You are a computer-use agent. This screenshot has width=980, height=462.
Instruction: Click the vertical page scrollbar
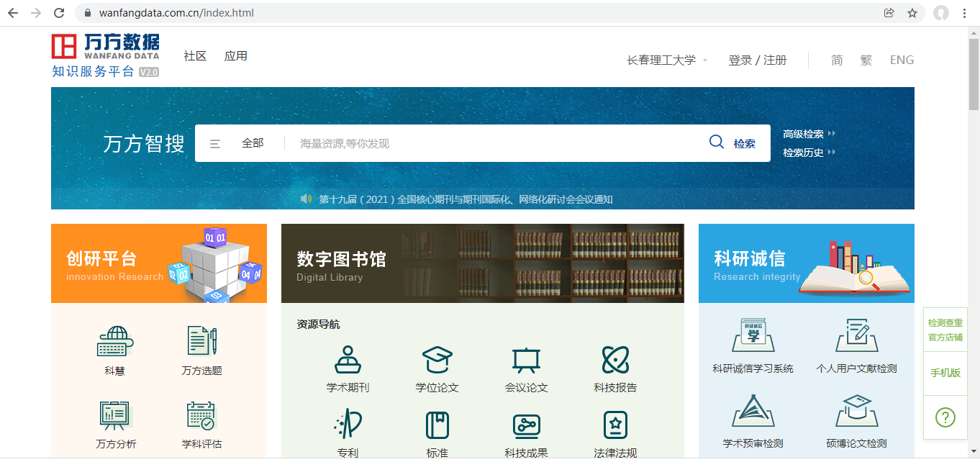coord(974,74)
